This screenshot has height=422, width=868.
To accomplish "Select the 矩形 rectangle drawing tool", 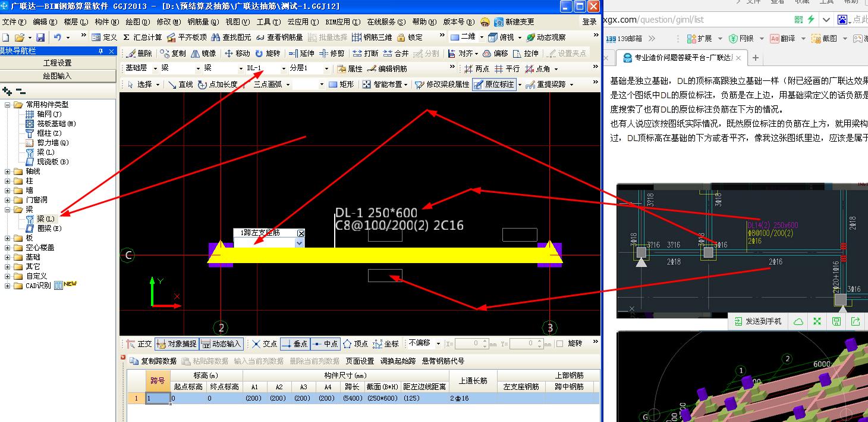I will pos(341,85).
